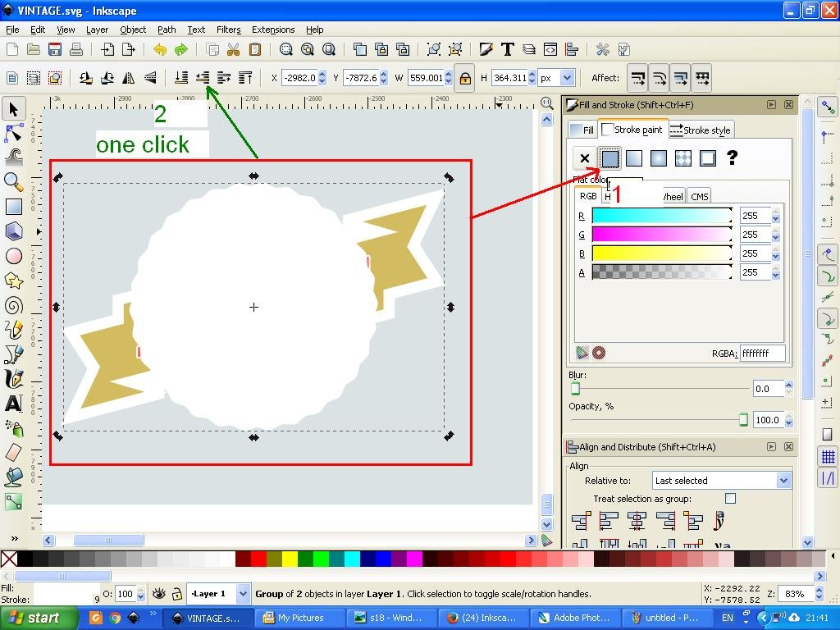
Task: Set No paint (X) option
Action: click(x=584, y=158)
